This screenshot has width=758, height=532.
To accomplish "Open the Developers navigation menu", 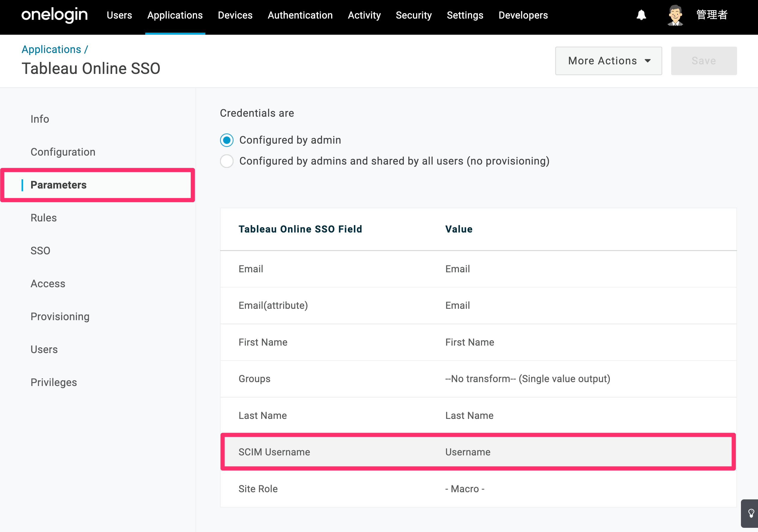I will click(523, 15).
